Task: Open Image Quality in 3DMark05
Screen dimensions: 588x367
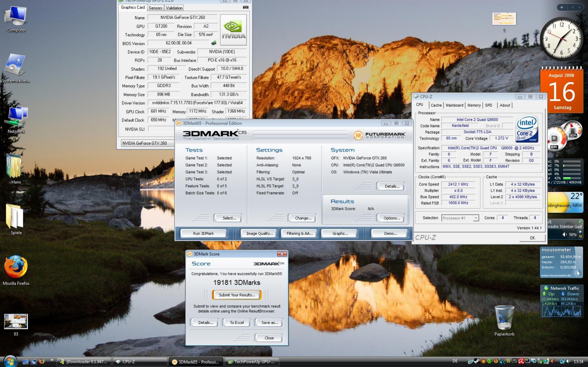Action: pos(260,233)
